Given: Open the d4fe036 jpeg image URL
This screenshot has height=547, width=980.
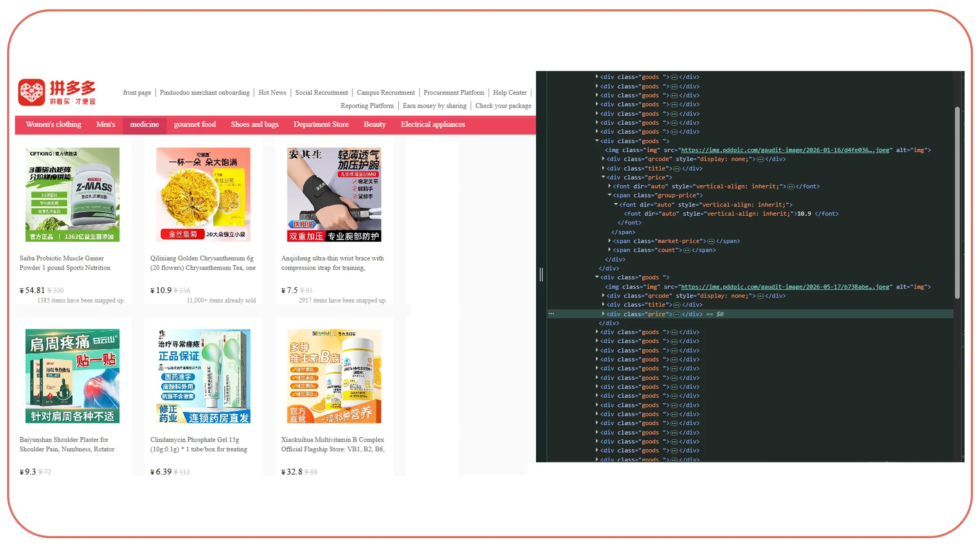Looking at the screenshot, I should pos(785,150).
